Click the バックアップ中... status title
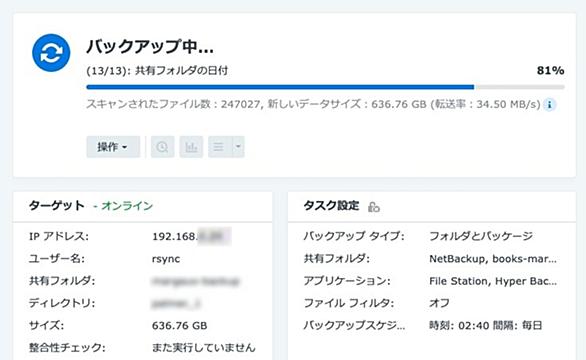This screenshot has width=586, height=360. click(x=150, y=46)
